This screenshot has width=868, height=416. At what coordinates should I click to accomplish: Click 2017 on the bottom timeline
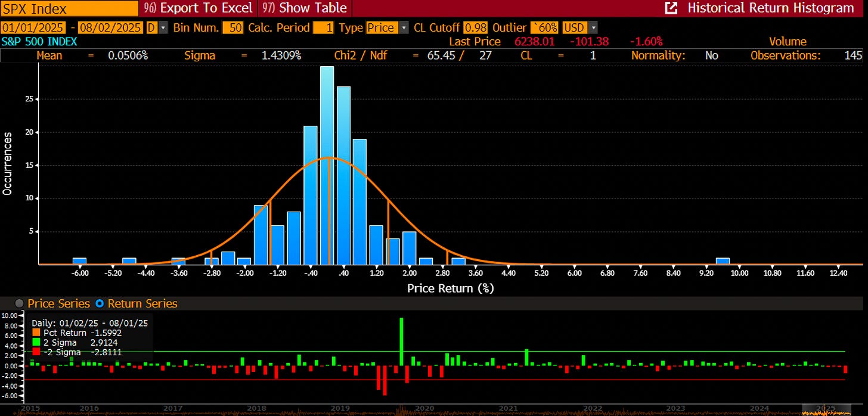pos(172,408)
